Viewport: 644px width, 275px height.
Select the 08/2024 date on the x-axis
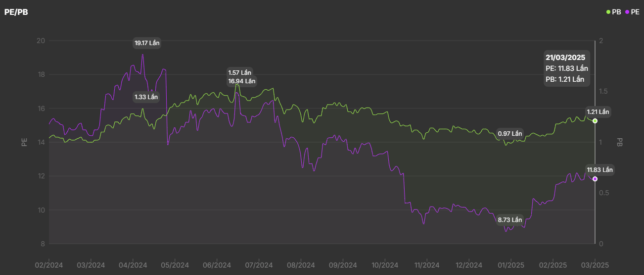pos(301,265)
